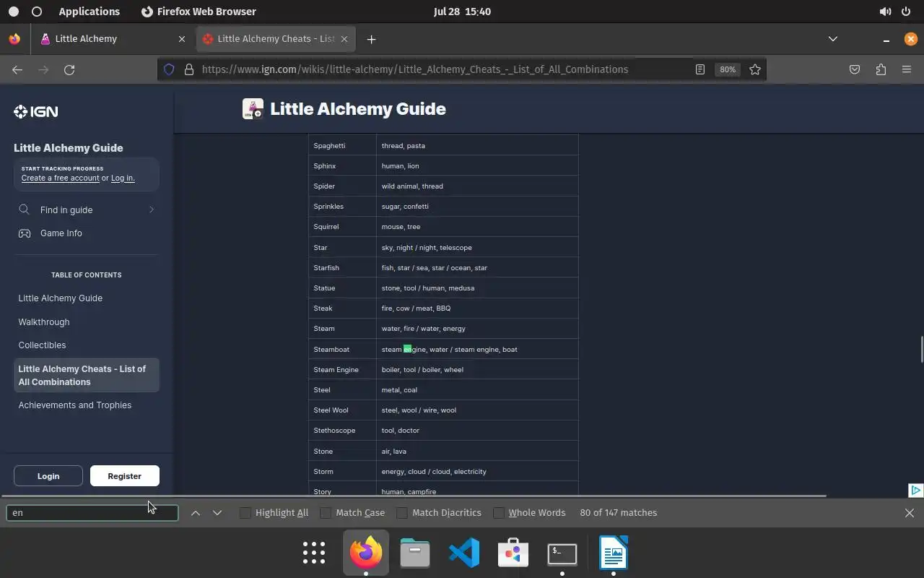924x578 pixels.
Task: Click the site security padlock icon
Action: (189, 69)
